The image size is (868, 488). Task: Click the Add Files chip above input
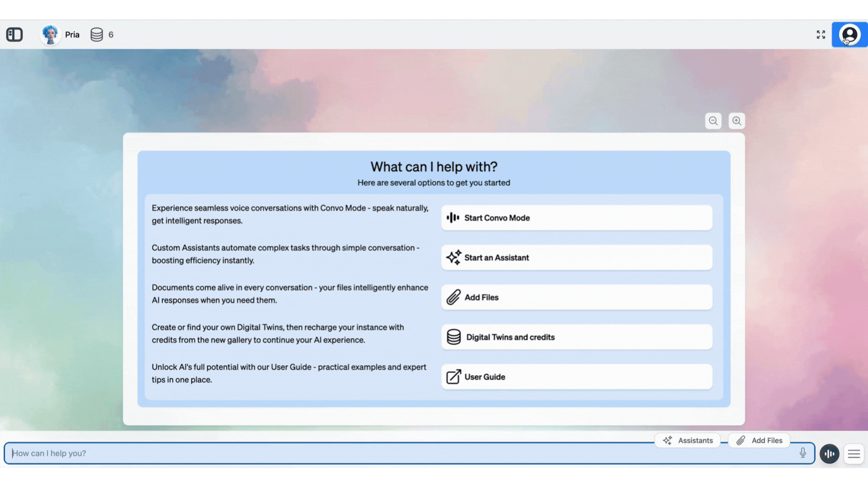759,441
